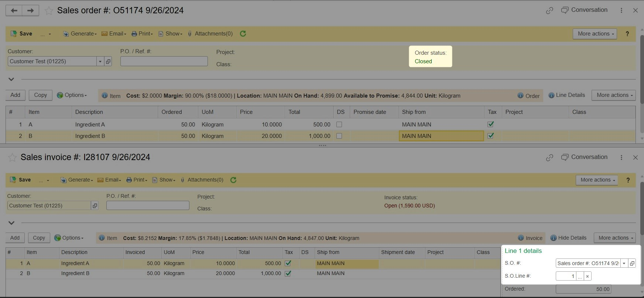Copy the selected Sales order line

(x=41, y=95)
